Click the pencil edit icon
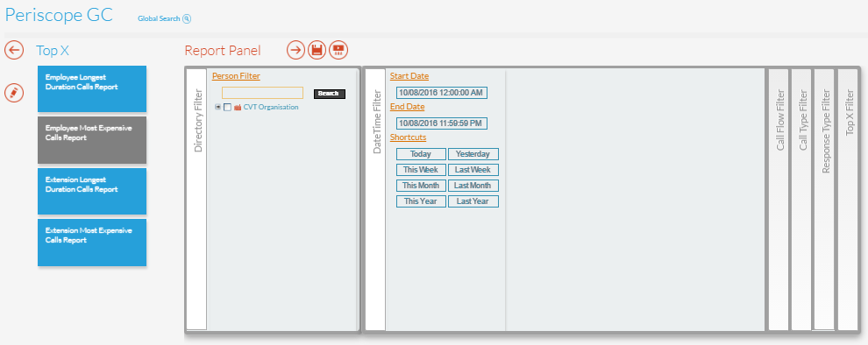The height and width of the screenshot is (345, 868). tap(14, 92)
